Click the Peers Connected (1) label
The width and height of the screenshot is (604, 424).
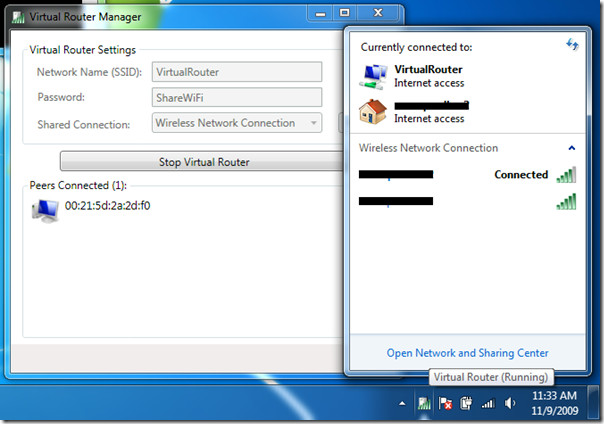(x=78, y=185)
